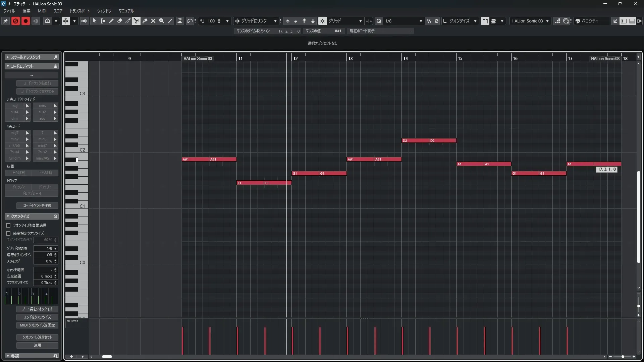Activate the Mute tool (X icon)

coord(153,21)
